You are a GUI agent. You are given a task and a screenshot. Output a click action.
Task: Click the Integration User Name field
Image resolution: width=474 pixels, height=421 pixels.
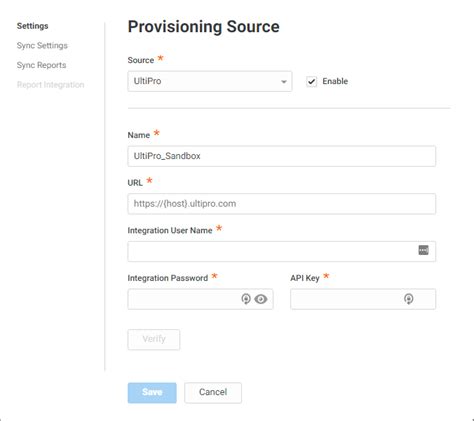point(281,251)
